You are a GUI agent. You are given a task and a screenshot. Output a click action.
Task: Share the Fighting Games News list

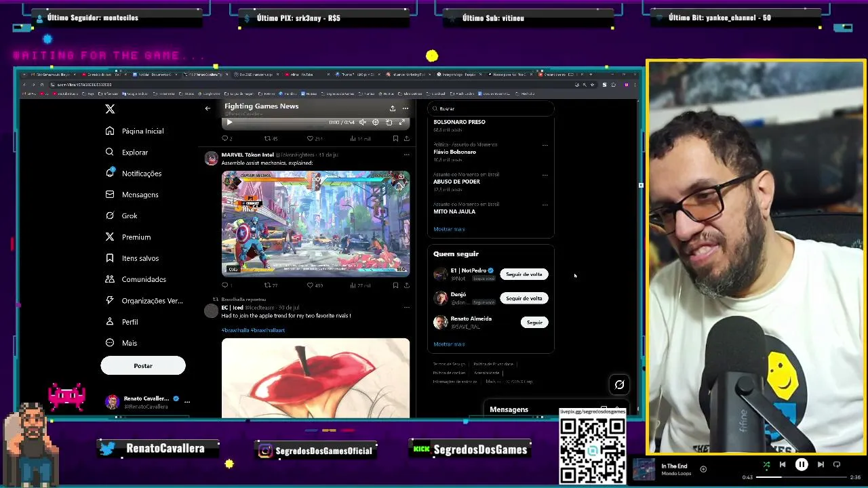tap(392, 108)
